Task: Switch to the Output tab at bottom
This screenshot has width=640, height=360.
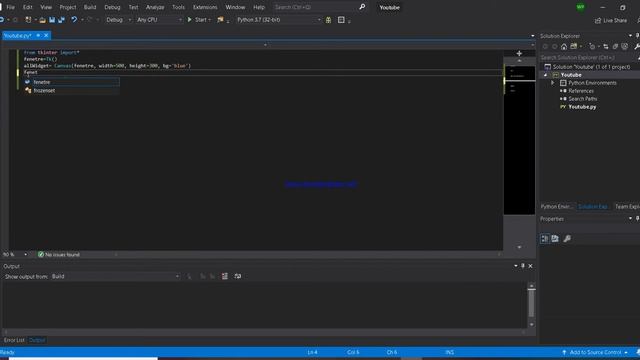Action: click(37, 340)
